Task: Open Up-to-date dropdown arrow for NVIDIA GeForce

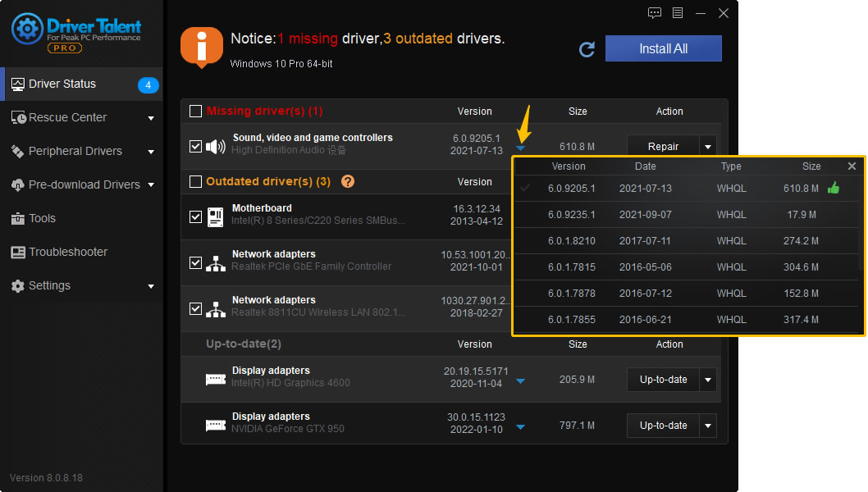Action: point(708,426)
